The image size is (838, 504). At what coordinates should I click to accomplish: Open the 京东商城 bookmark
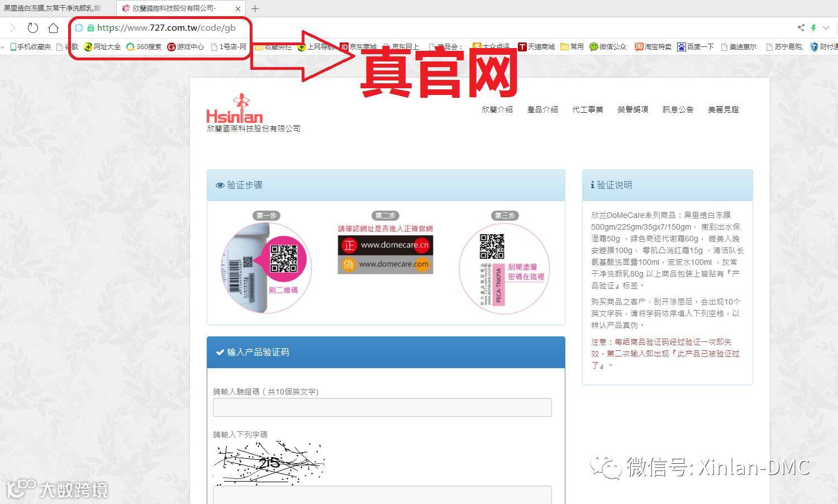(x=359, y=47)
